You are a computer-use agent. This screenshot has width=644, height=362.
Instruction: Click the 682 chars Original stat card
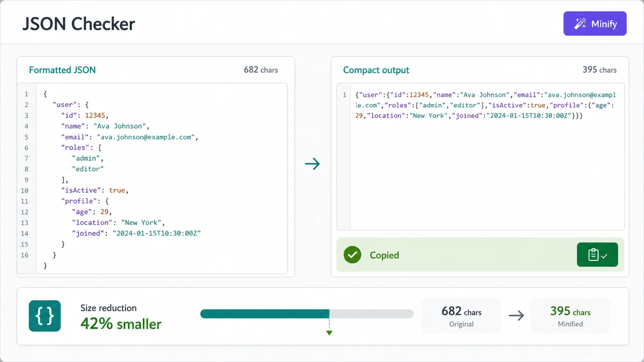(x=461, y=316)
